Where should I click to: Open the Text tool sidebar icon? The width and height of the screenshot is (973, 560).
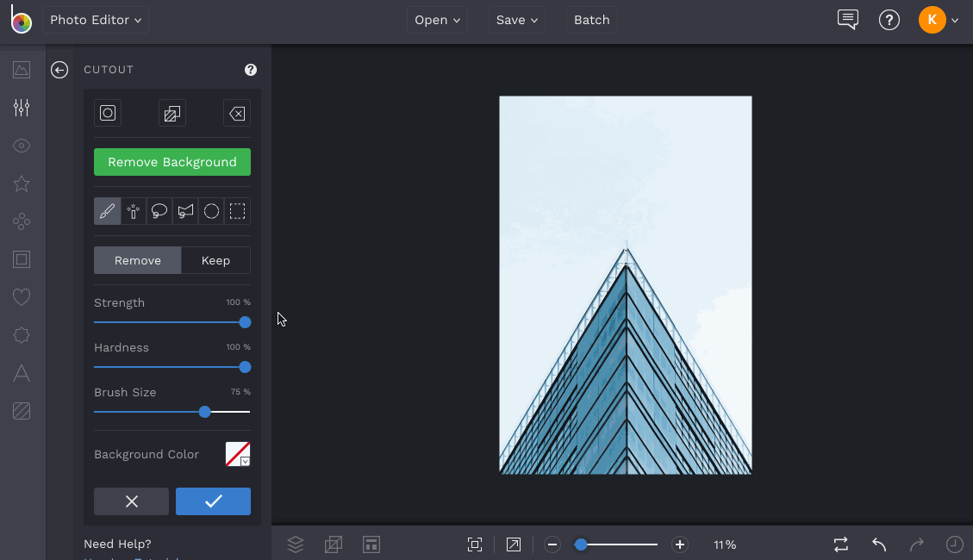[22, 373]
